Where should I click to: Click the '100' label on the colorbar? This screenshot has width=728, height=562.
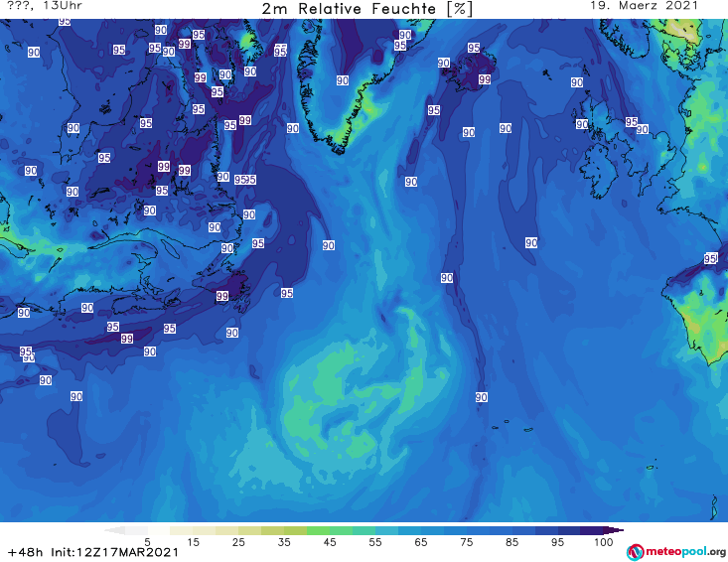pyautogui.click(x=604, y=541)
